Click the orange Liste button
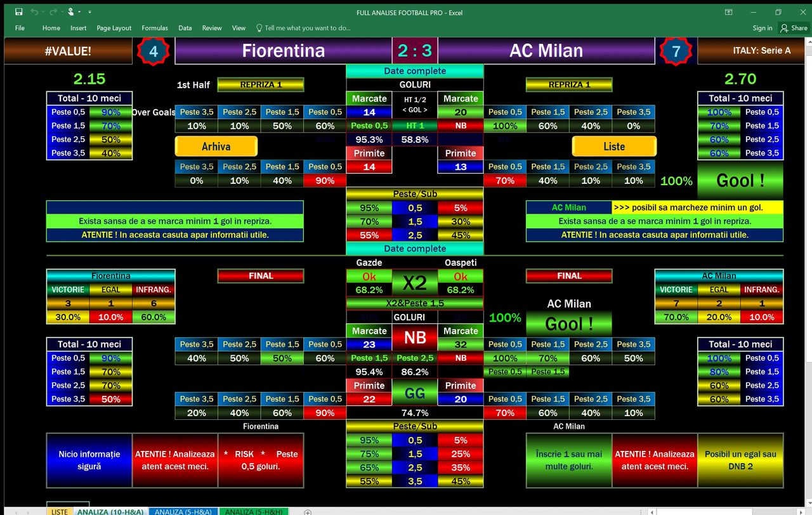Screen dimensions: 812x515 tap(614, 147)
